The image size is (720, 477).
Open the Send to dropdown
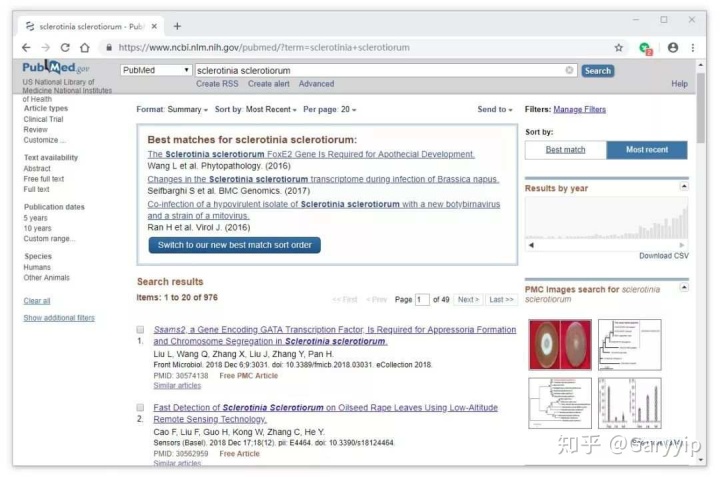(495, 110)
